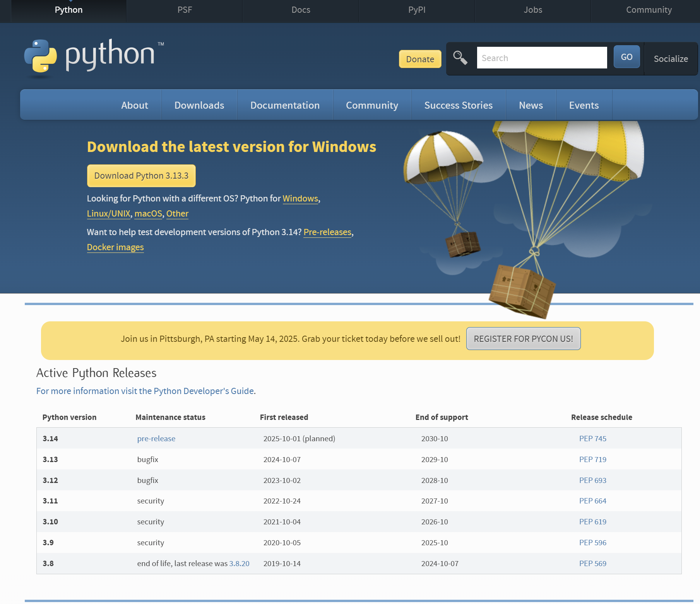Click the 3.12 version cell
This screenshot has width=700, height=604.
[50, 480]
